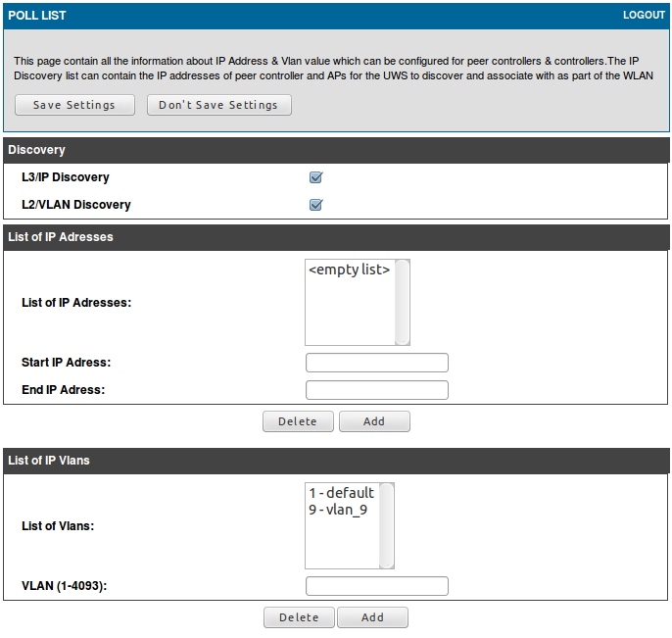Disable the L3/IP Discovery checkbox
Screen dimensions: 672x638
pos(315,177)
